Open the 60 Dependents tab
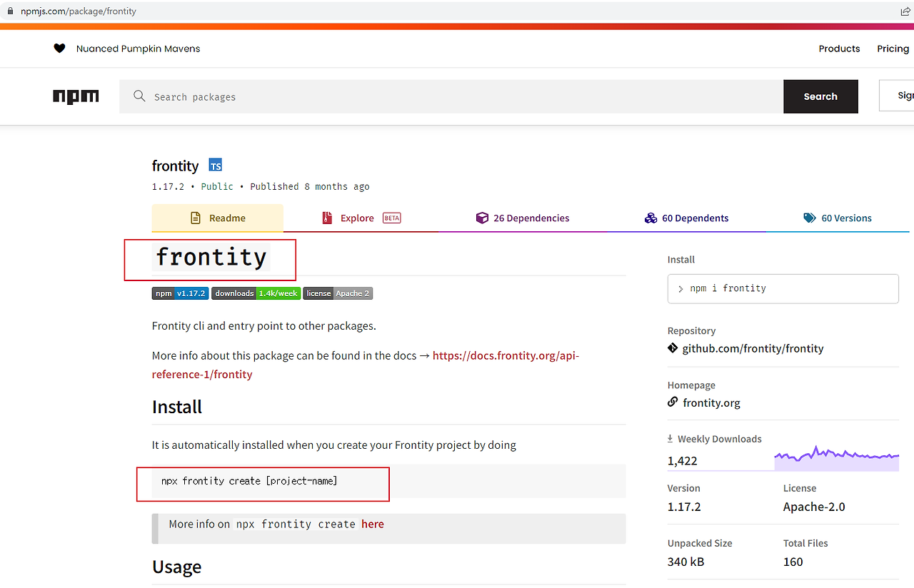Image resolution: width=914 pixels, height=588 pixels. pos(686,218)
